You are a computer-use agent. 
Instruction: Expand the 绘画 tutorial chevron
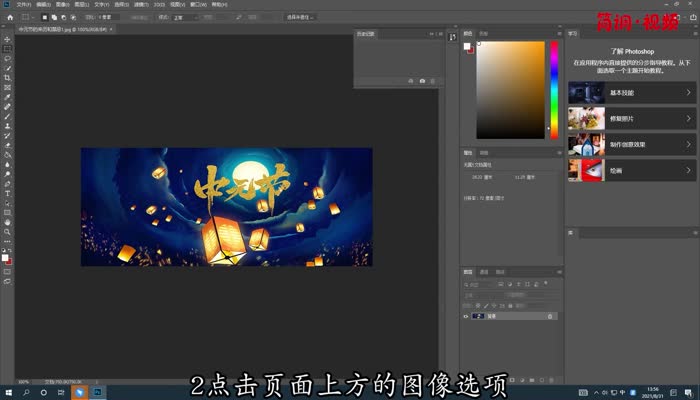(x=689, y=171)
